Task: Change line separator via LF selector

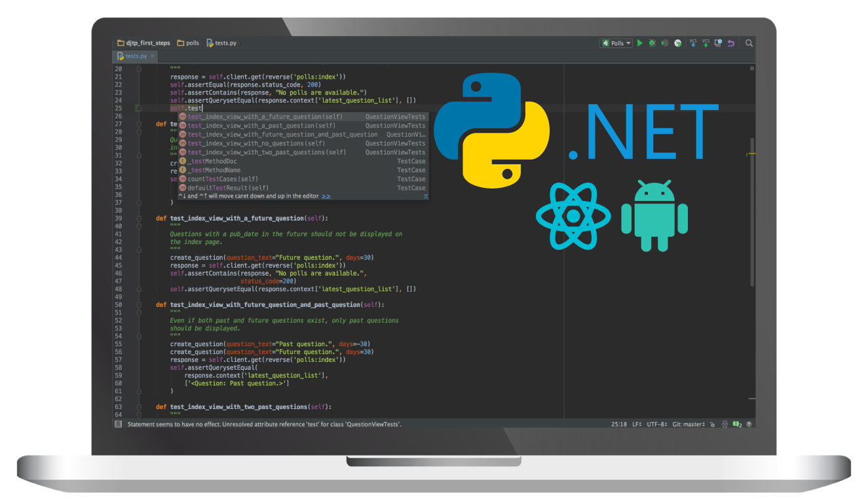Action: (x=637, y=424)
